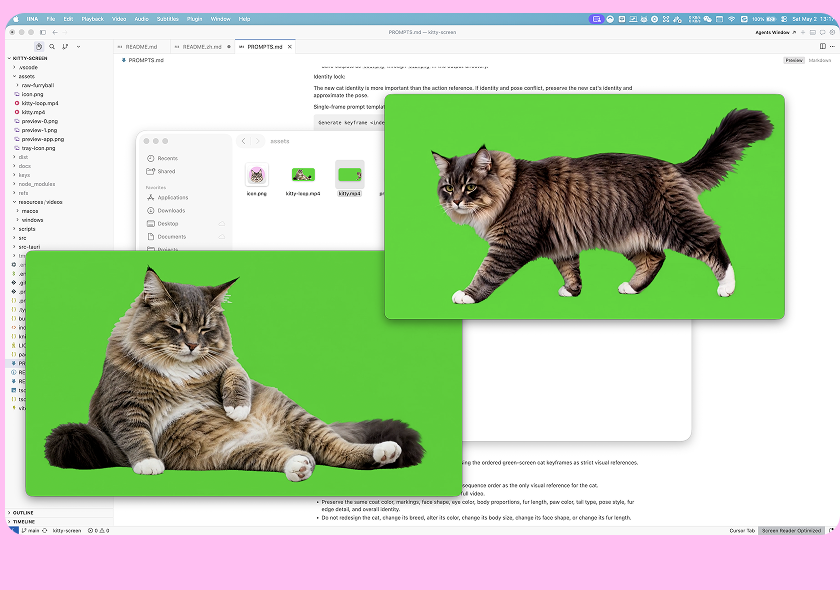Expand the sidebar views overflow chevron
Image resolution: width=840 pixels, height=590 pixels.
tap(78, 47)
